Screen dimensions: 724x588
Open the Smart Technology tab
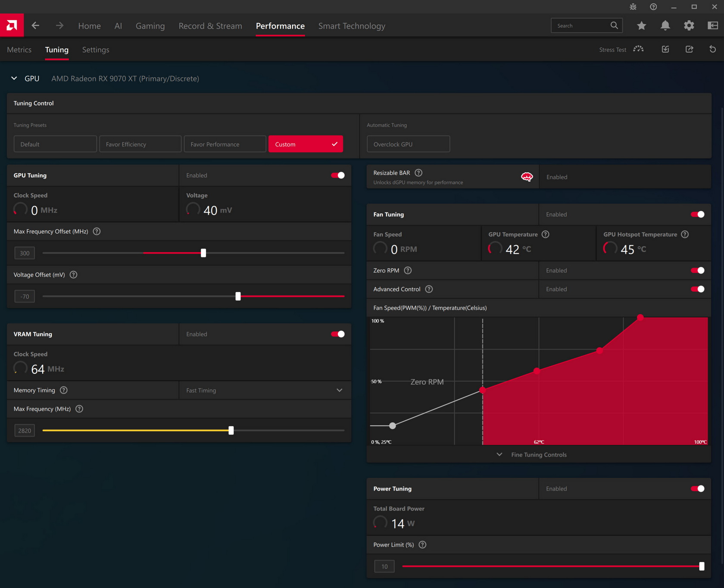coord(352,26)
